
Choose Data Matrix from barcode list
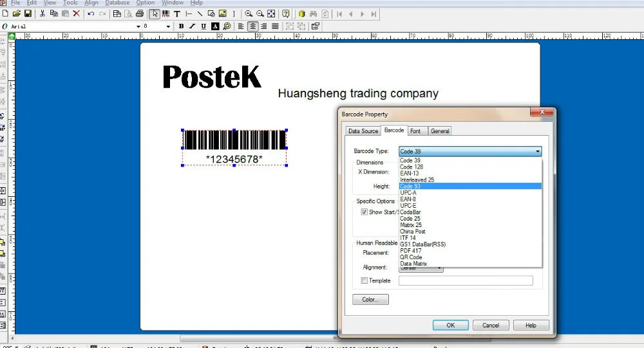(x=470, y=264)
